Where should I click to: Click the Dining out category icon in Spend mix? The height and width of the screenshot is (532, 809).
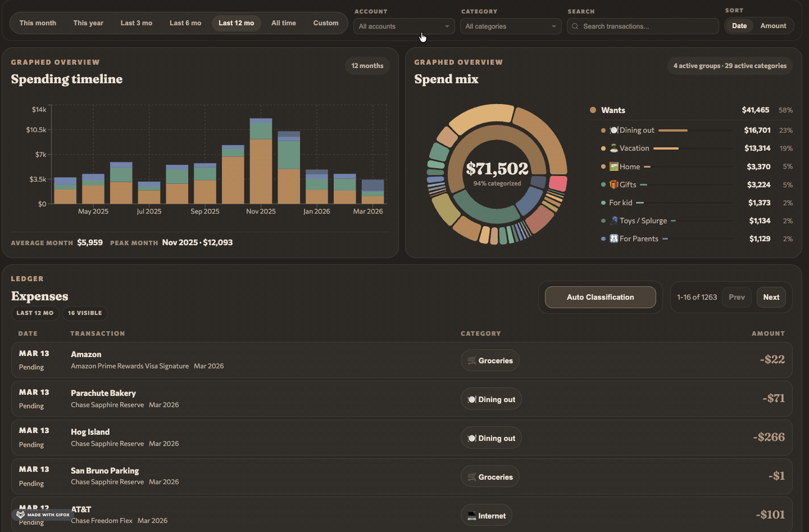[x=613, y=130]
